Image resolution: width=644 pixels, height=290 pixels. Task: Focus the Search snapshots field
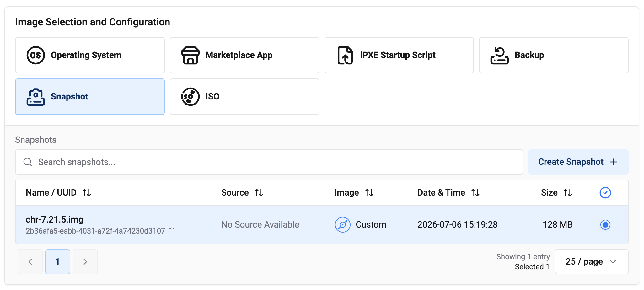pos(269,162)
